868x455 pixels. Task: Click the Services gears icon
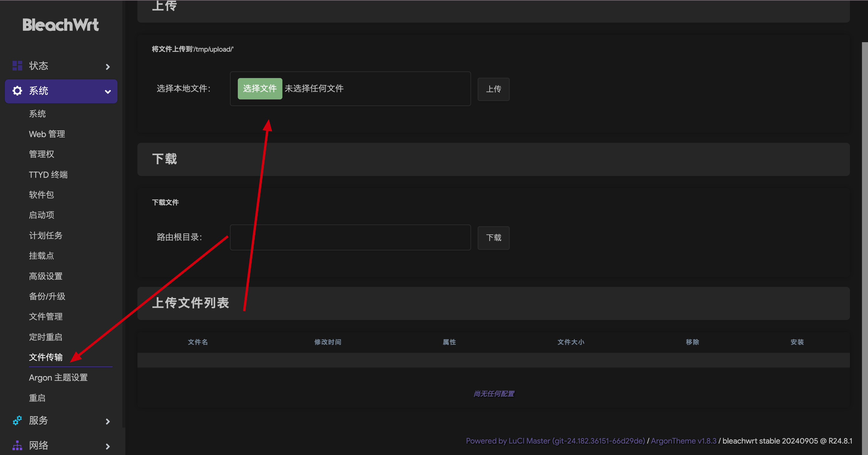(17, 420)
